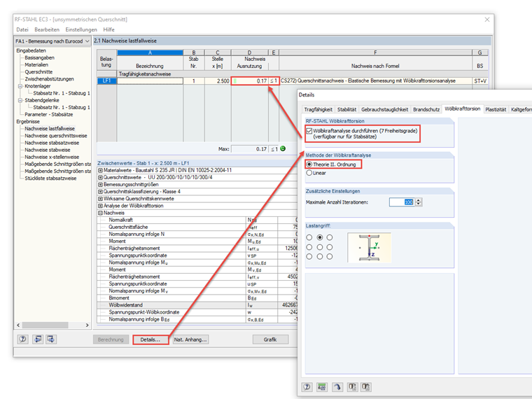The height and width of the screenshot is (399, 532).
Task: Select Nachweise x-stellenweise in the navigator
Action: point(52,157)
